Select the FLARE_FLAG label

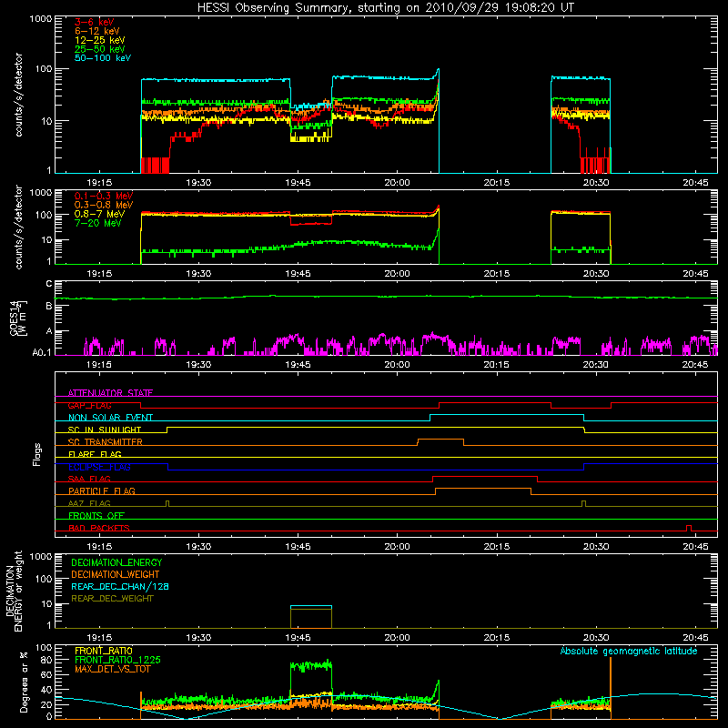[95, 454]
